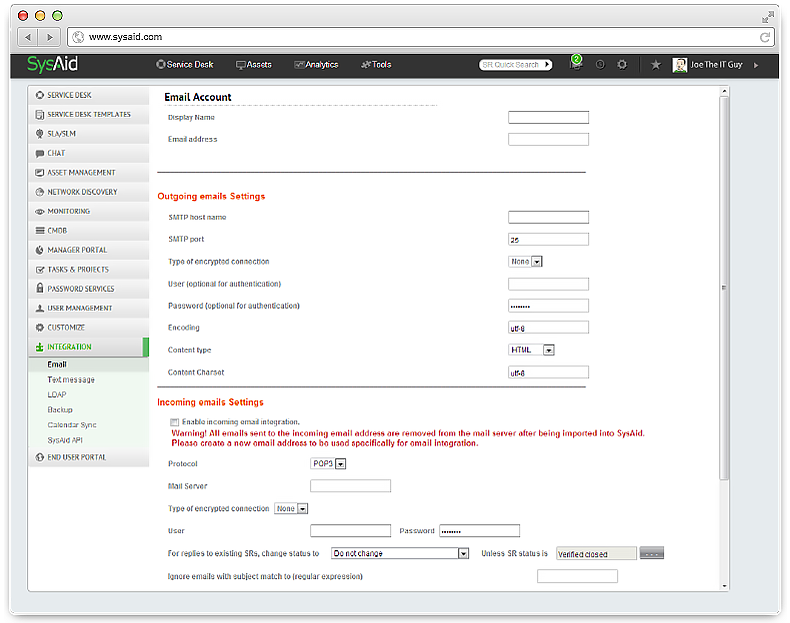Click Joe The IT Guy avatar picture
This screenshot has width=790, height=623.
[x=680, y=64]
